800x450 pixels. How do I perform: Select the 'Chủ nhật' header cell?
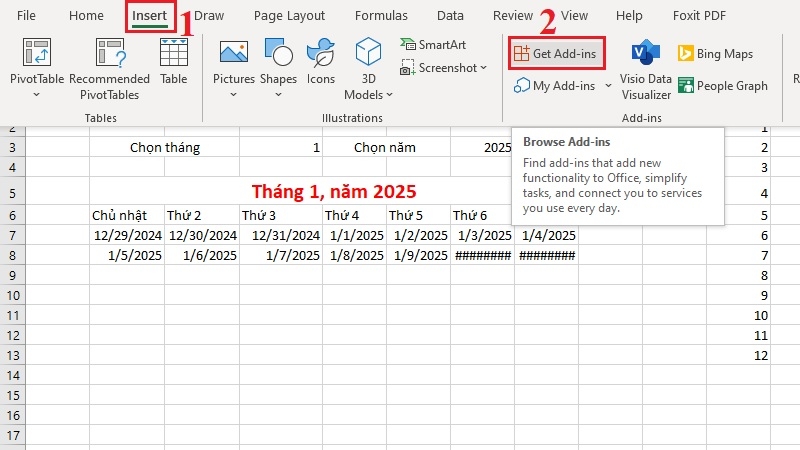click(x=127, y=215)
